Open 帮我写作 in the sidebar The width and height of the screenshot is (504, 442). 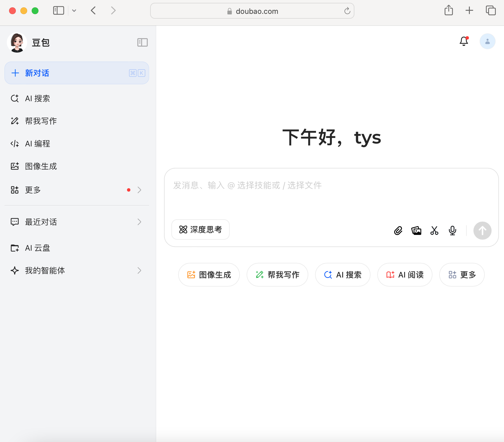pos(77,121)
